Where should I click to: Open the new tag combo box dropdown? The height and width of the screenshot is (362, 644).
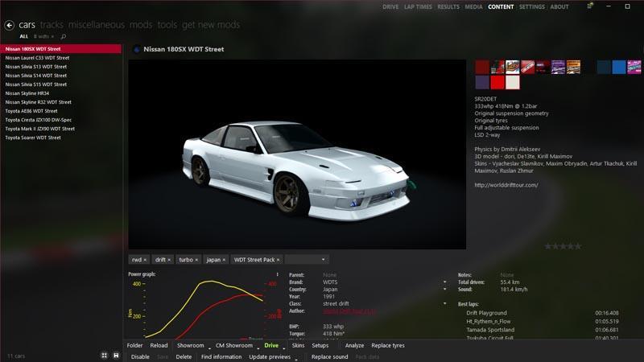[x=324, y=260]
